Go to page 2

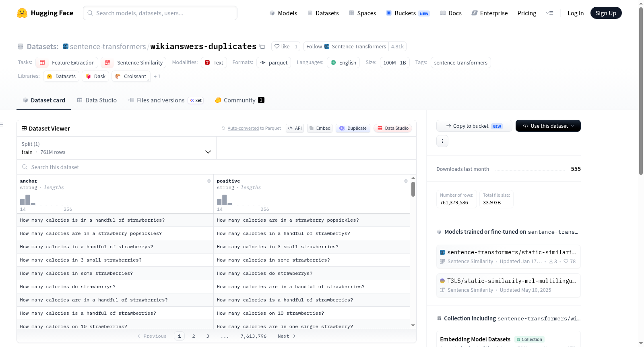[x=194, y=336]
